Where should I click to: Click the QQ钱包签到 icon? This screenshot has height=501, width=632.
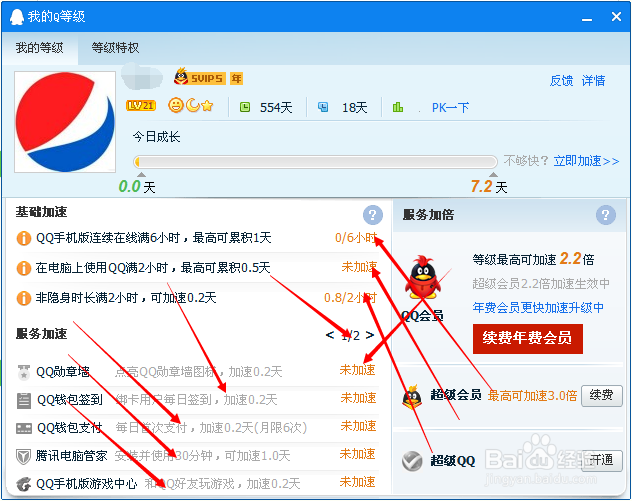(x=24, y=400)
